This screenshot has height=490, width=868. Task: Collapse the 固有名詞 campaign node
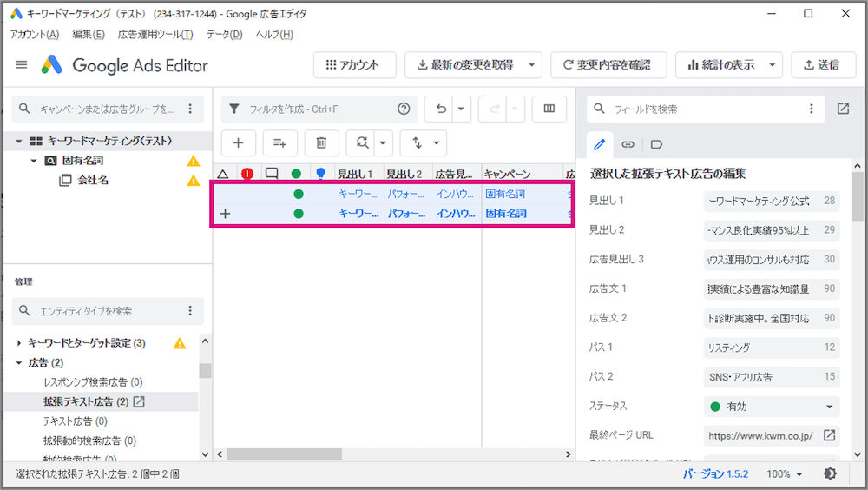click(34, 161)
